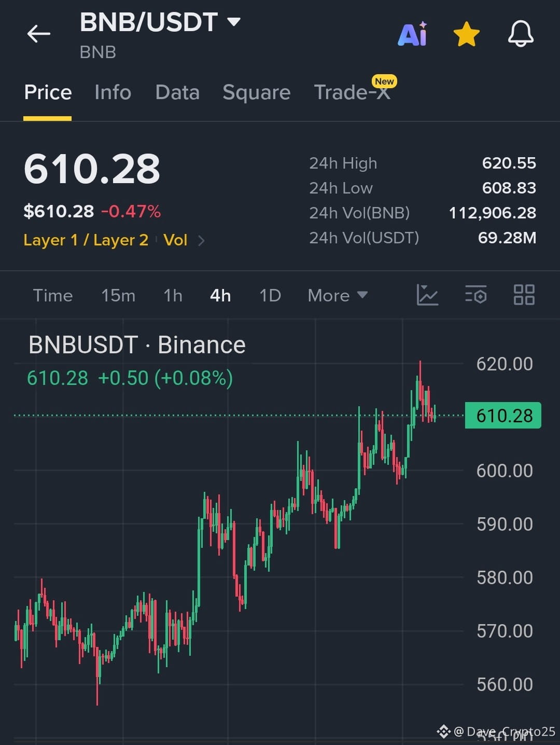
Task: Tap the BNB subtitle under the pair name
Action: coord(98,52)
